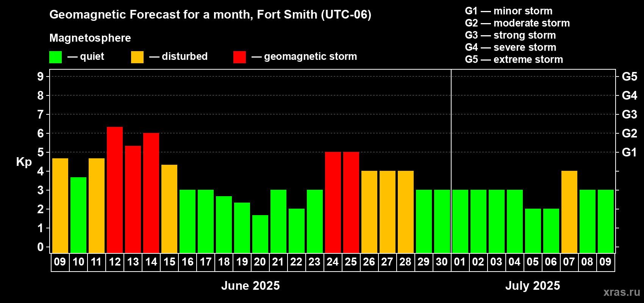Select the orange bar for June 09
Image resolution: width=644 pixels, height=303 pixels.
click(60, 206)
